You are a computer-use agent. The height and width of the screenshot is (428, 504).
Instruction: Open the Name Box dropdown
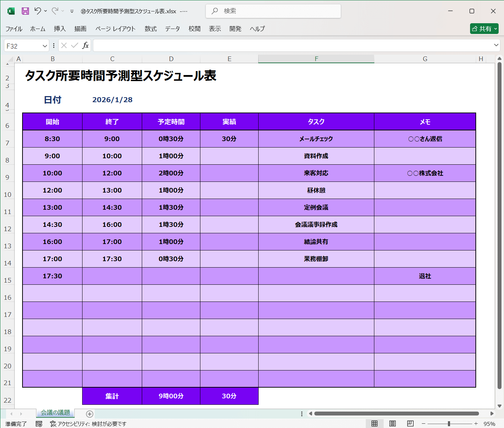pyautogui.click(x=44, y=45)
